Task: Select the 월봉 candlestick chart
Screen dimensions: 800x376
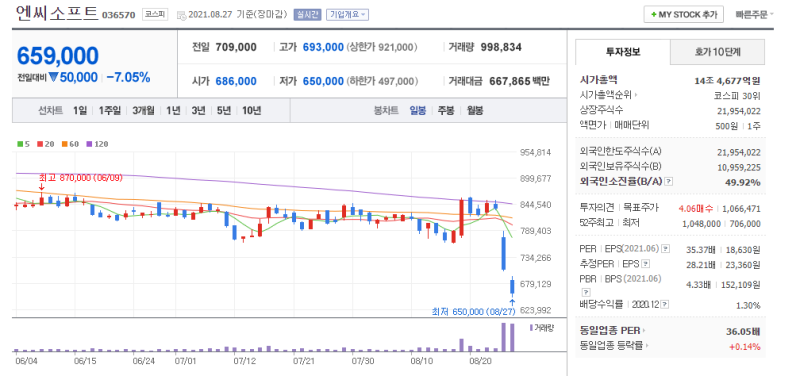Action: [475, 110]
